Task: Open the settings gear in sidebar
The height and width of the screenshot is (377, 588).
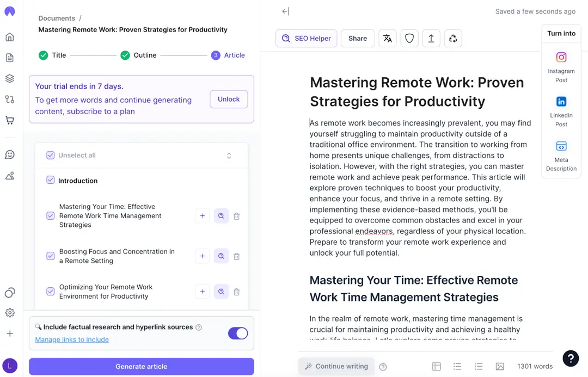Action: point(10,313)
